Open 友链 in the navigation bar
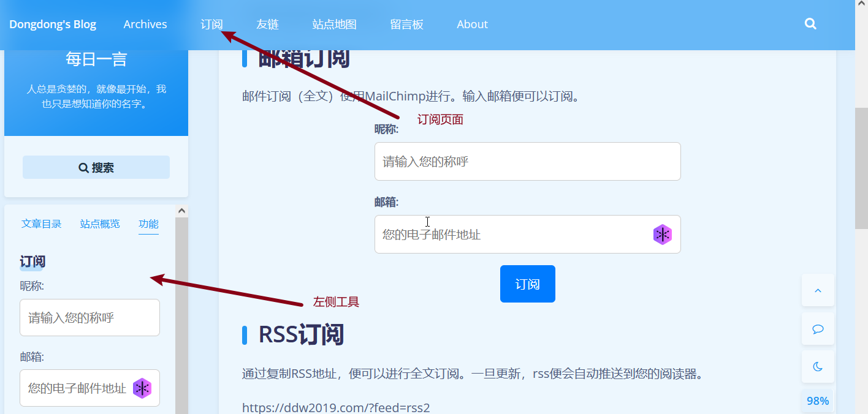 tap(267, 24)
